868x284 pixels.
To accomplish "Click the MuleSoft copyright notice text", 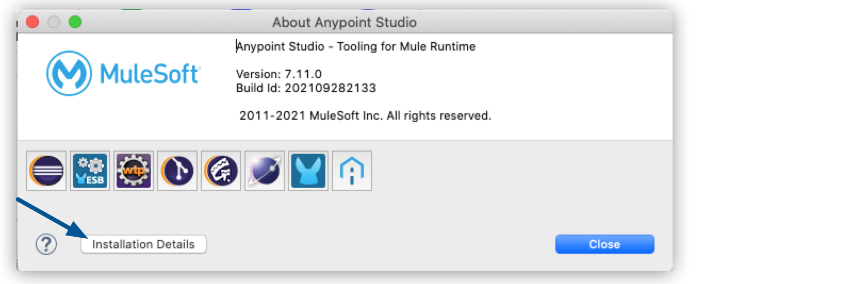I will (x=365, y=116).
